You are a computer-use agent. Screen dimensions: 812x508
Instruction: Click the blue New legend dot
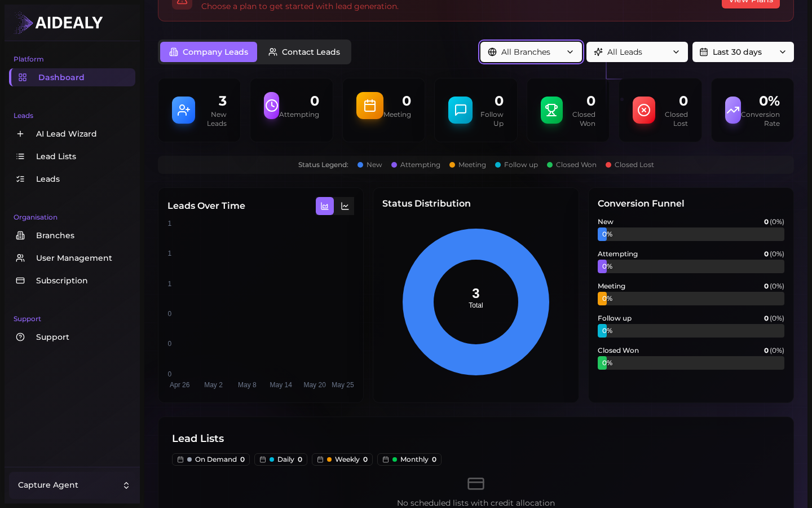[360, 165]
